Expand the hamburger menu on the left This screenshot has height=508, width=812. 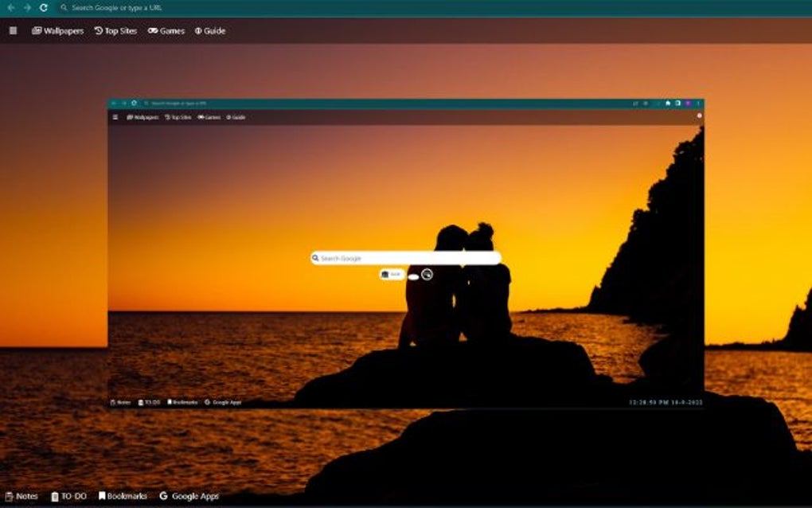click(12, 30)
